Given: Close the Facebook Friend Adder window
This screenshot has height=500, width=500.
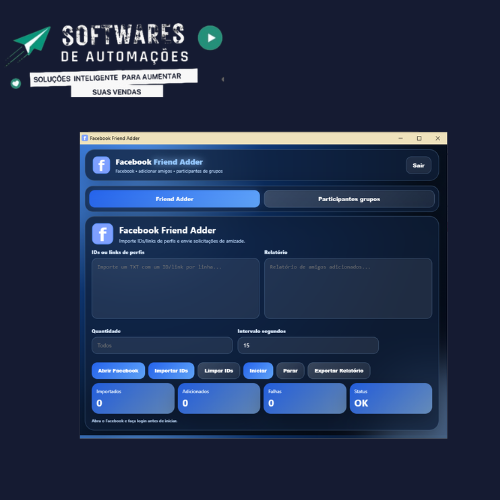Looking at the screenshot, I should coord(438,138).
